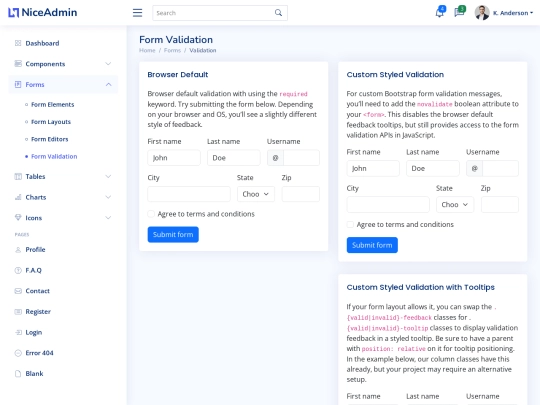Image resolution: width=540 pixels, height=405 pixels.
Task: Open the Profile page label
Action: (35, 249)
